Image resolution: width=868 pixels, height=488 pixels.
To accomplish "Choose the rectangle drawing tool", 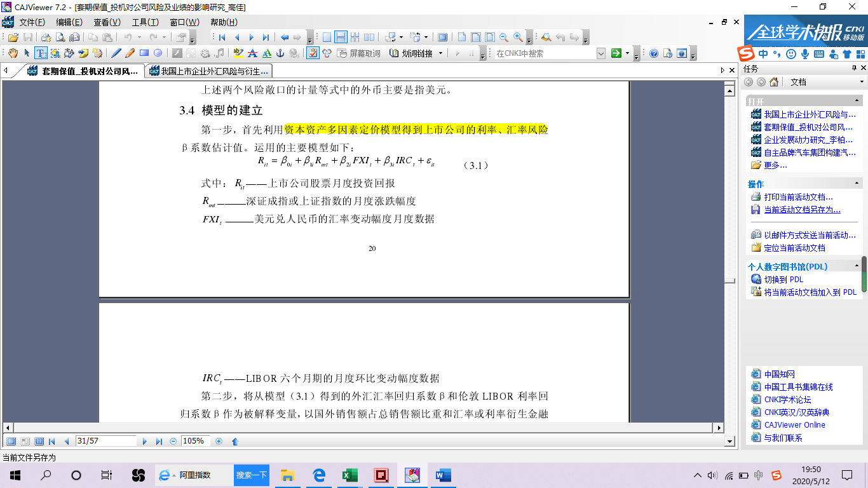I will point(144,53).
